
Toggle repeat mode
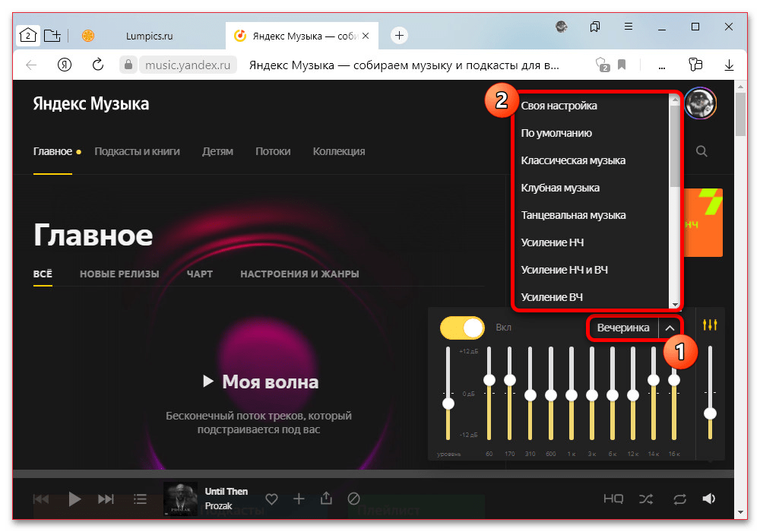(679, 499)
